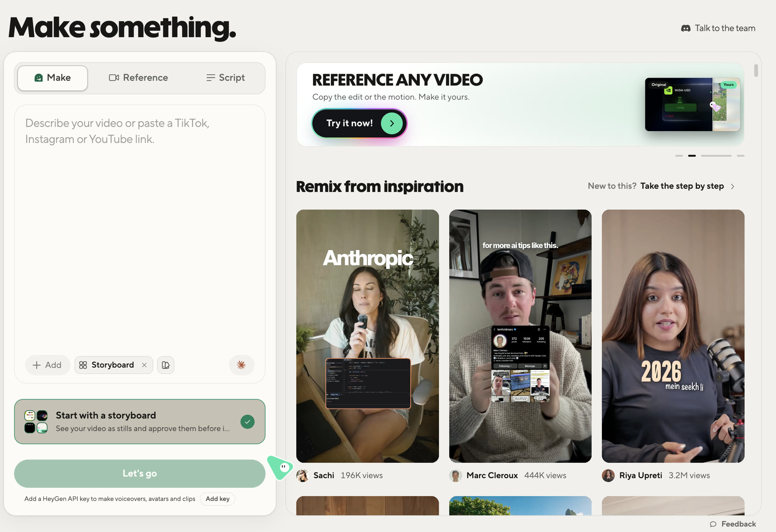Click the 3.2M views text
The width and height of the screenshot is (776, 532).
689,476
